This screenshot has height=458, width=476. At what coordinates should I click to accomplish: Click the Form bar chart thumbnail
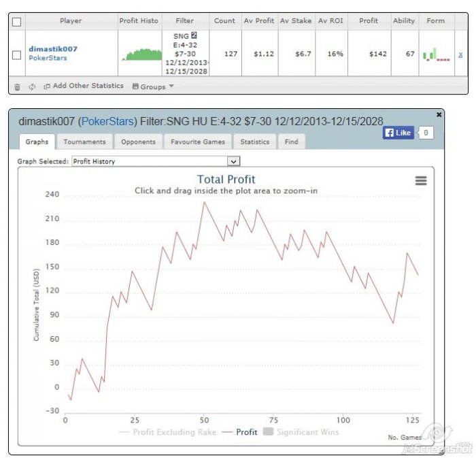[437, 54]
